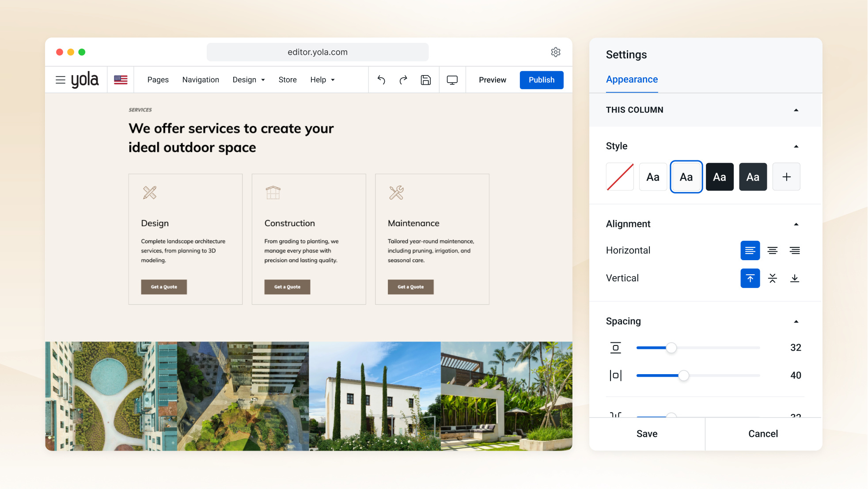Click Get a Quote in Construction card
Viewport: 868px width, 489px height.
point(287,287)
